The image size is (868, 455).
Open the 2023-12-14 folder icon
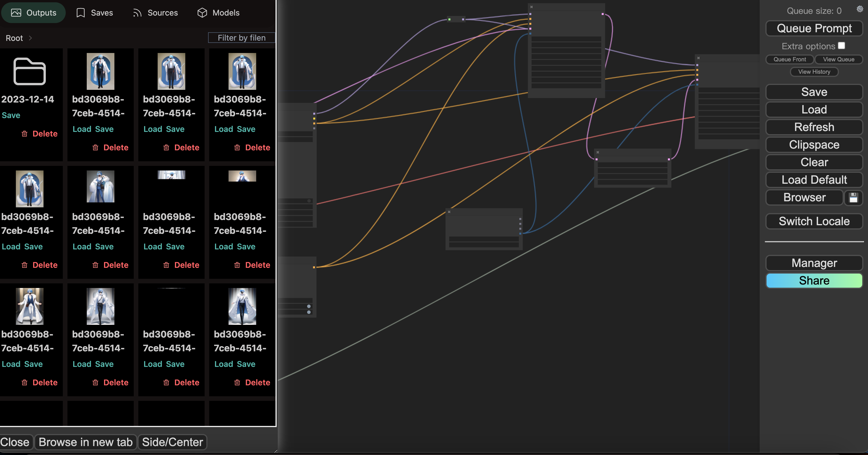coord(29,71)
